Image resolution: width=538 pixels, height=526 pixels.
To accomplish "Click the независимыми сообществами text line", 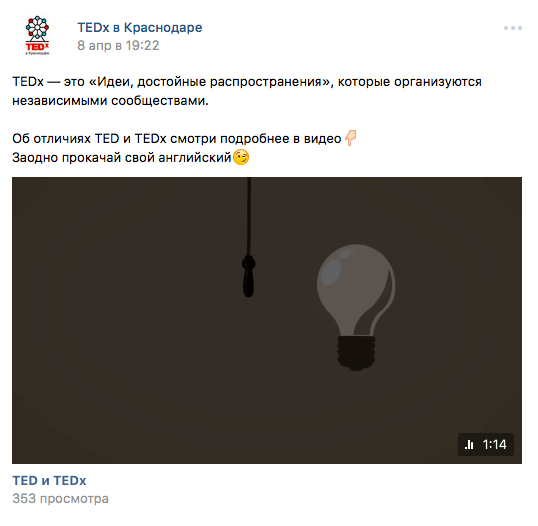I will coord(110,101).
